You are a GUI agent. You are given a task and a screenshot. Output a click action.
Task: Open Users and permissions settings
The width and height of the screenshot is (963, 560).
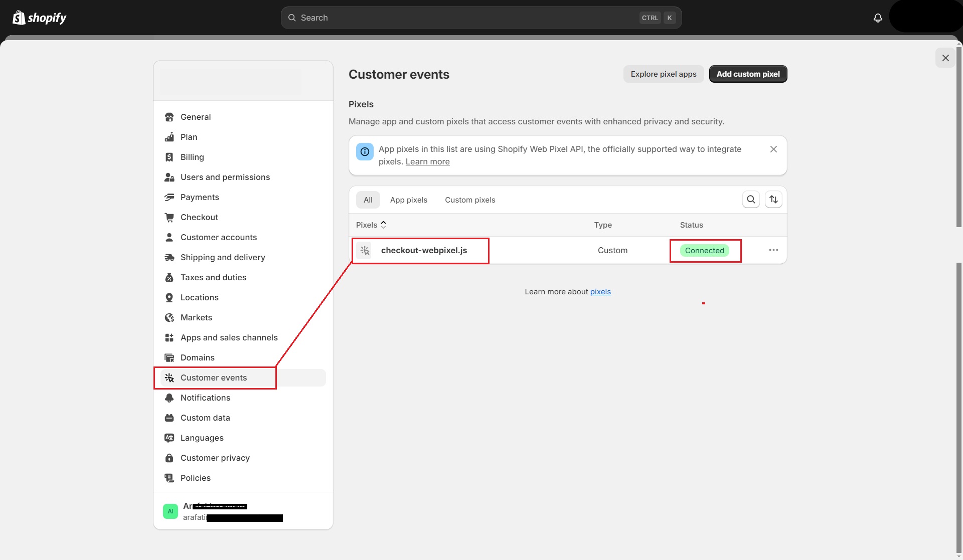point(243,177)
